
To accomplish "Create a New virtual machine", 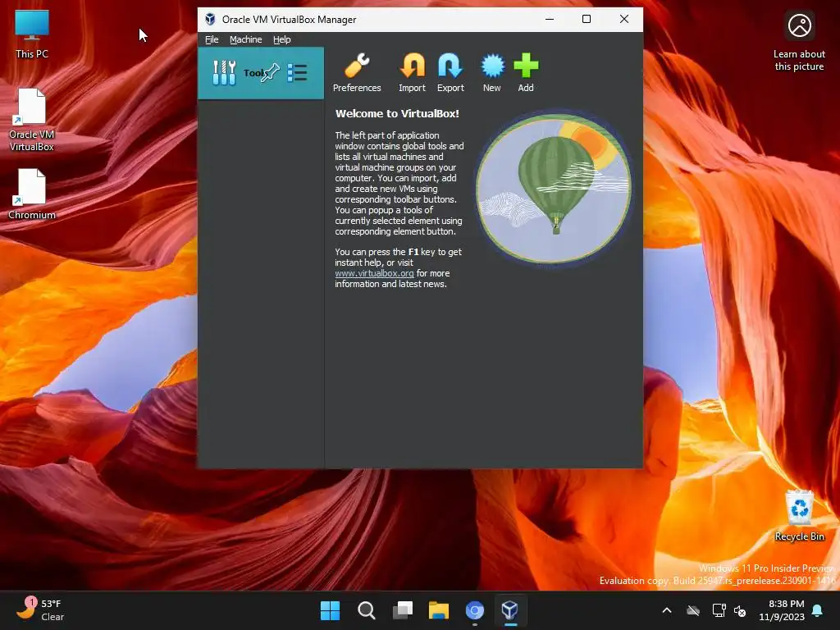I will [492, 73].
